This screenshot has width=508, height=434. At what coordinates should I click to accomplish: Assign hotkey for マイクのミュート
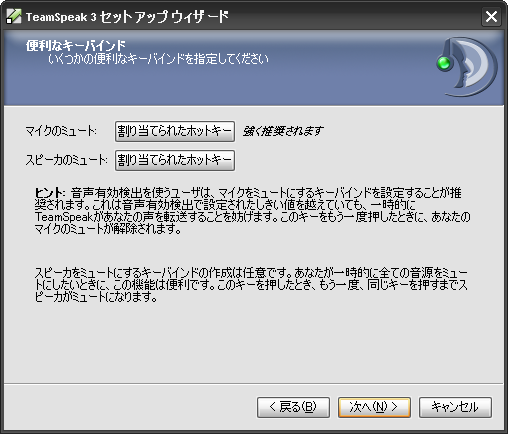175,131
